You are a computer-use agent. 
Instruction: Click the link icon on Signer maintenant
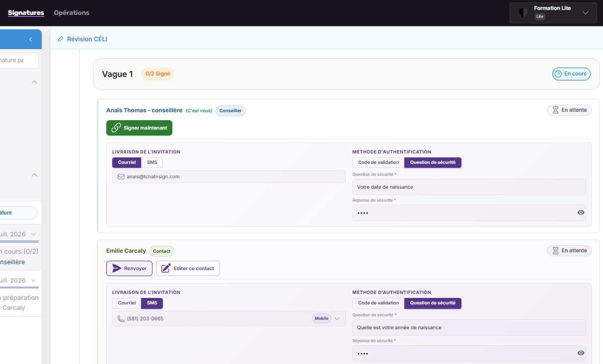tap(116, 128)
